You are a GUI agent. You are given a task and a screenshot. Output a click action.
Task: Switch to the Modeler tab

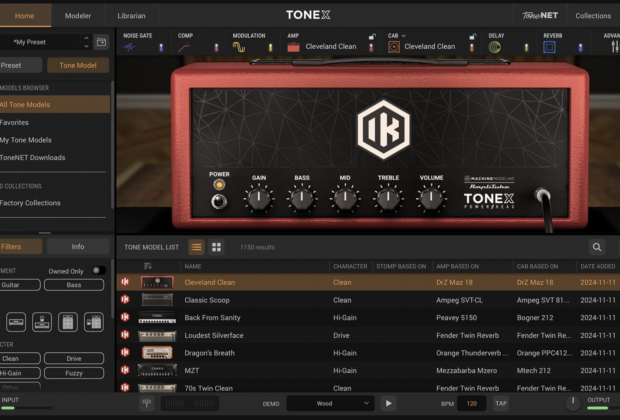tap(78, 16)
